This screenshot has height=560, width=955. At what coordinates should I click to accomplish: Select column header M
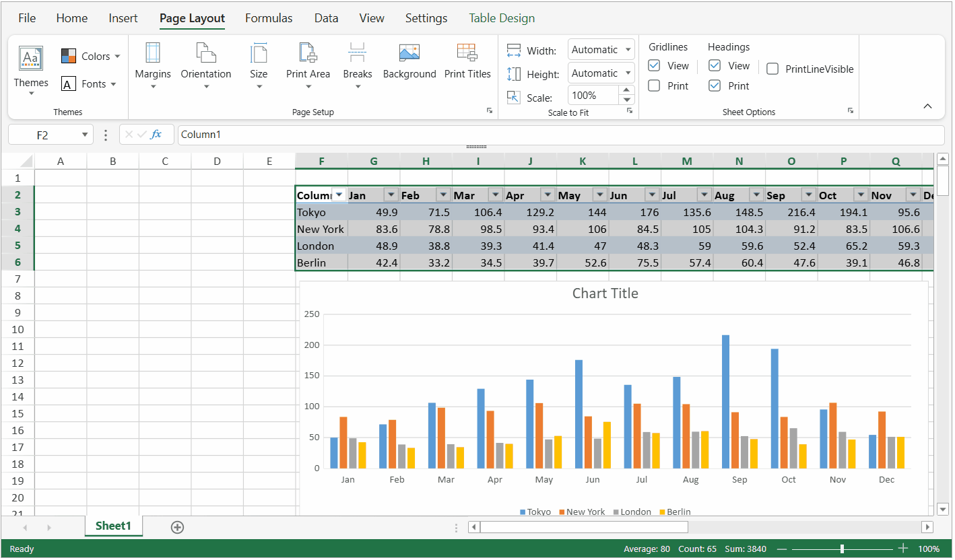687,162
